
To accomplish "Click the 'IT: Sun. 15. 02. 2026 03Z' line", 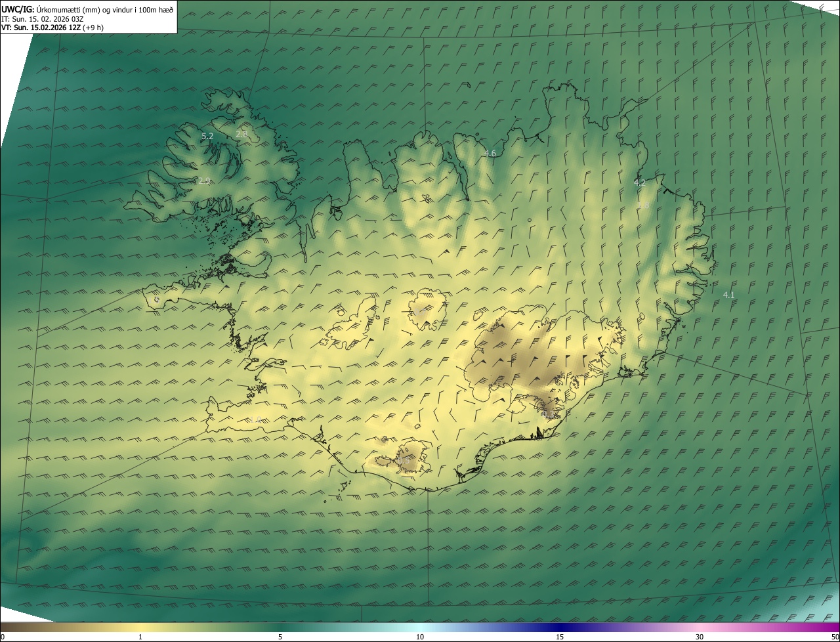I will point(43,18).
